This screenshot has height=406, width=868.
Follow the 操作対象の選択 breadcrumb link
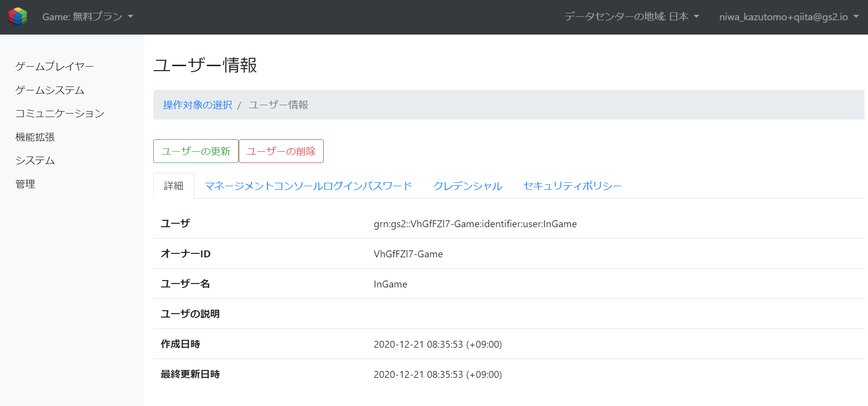(x=198, y=105)
